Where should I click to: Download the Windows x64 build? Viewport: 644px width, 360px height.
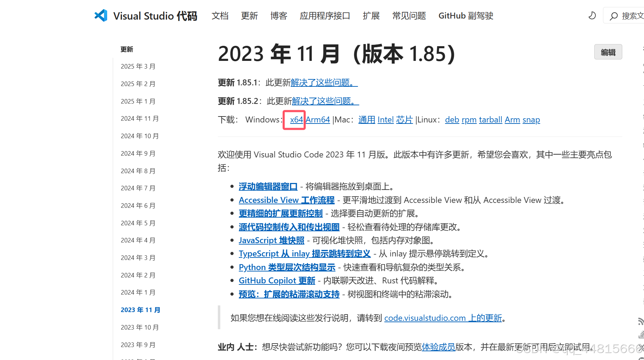(296, 120)
